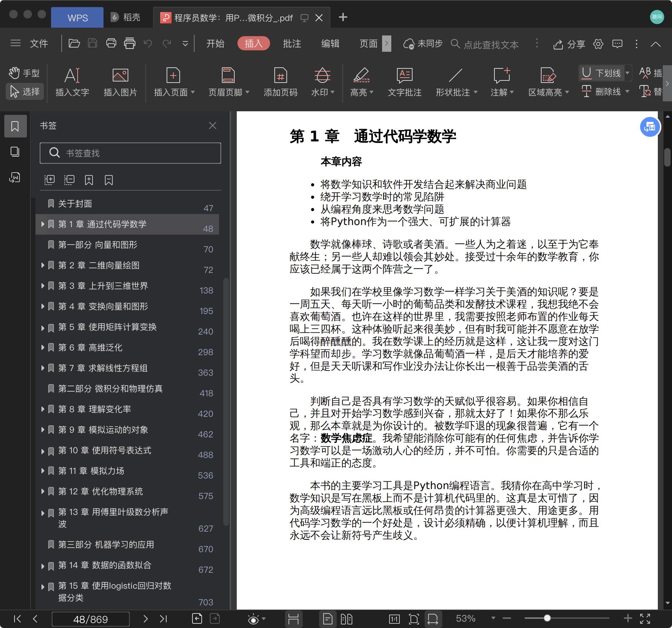This screenshot has width=672, height=628.
Task: Open 关于封面 bookmark
Action: [x=75, y=203]
